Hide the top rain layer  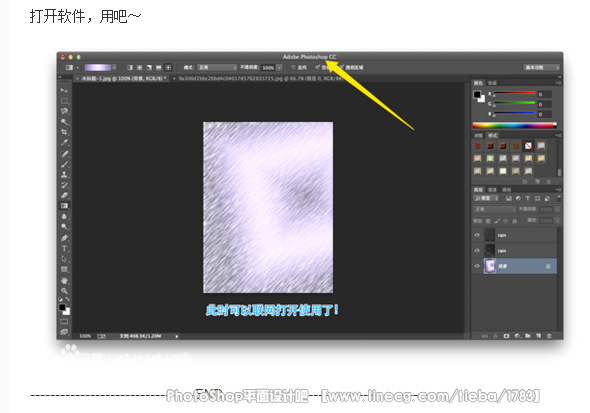pos(477,235)
